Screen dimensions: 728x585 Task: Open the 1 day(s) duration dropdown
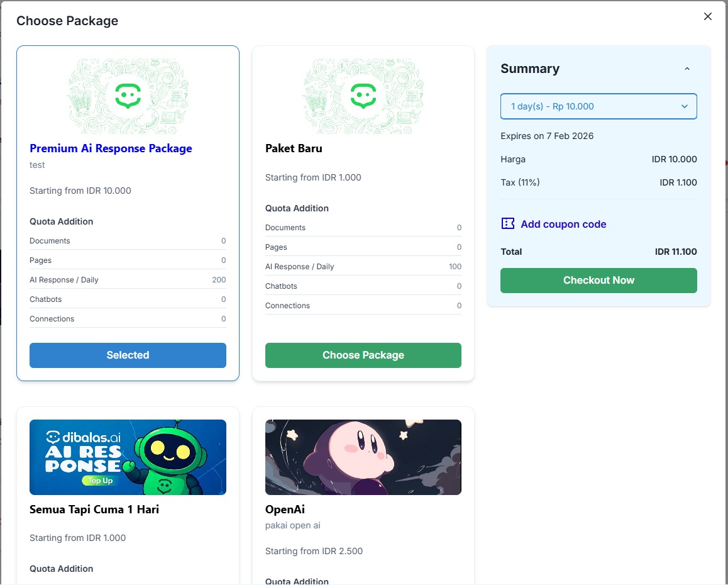click(598, 106)
